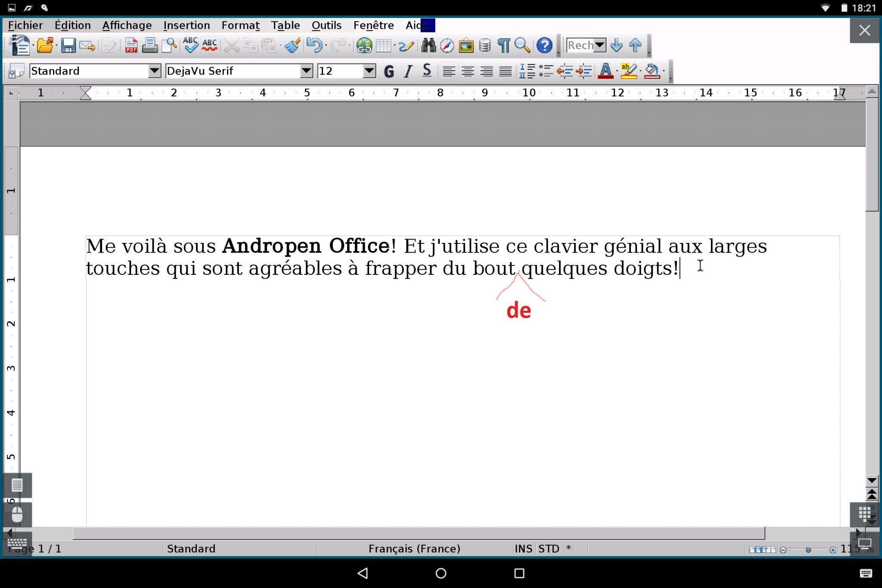The height and width of the screenshot is (588, 882).
Task: Tap Android home navigation button
Action: pos(441,573)
